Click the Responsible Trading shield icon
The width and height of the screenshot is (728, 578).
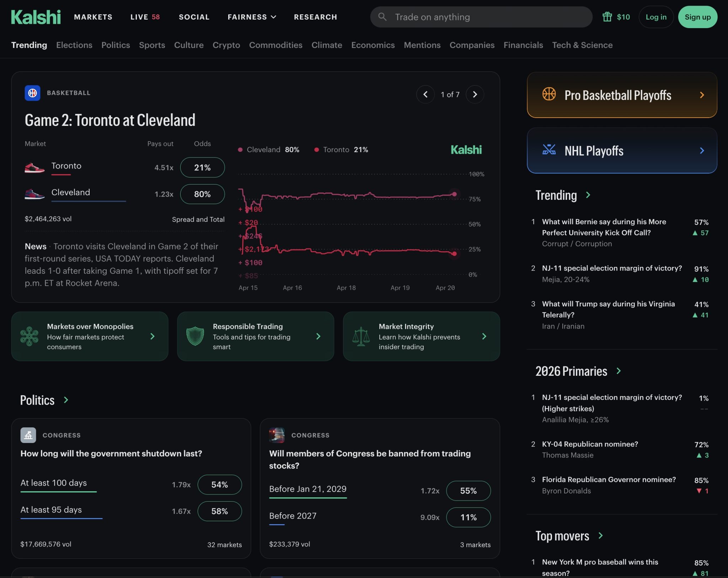[x=195, y=336]
